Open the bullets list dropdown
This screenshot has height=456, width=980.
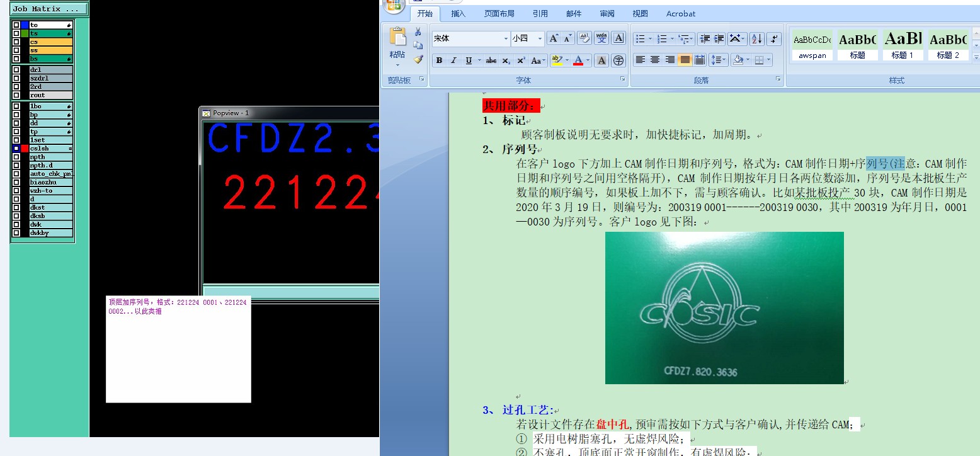651,38
